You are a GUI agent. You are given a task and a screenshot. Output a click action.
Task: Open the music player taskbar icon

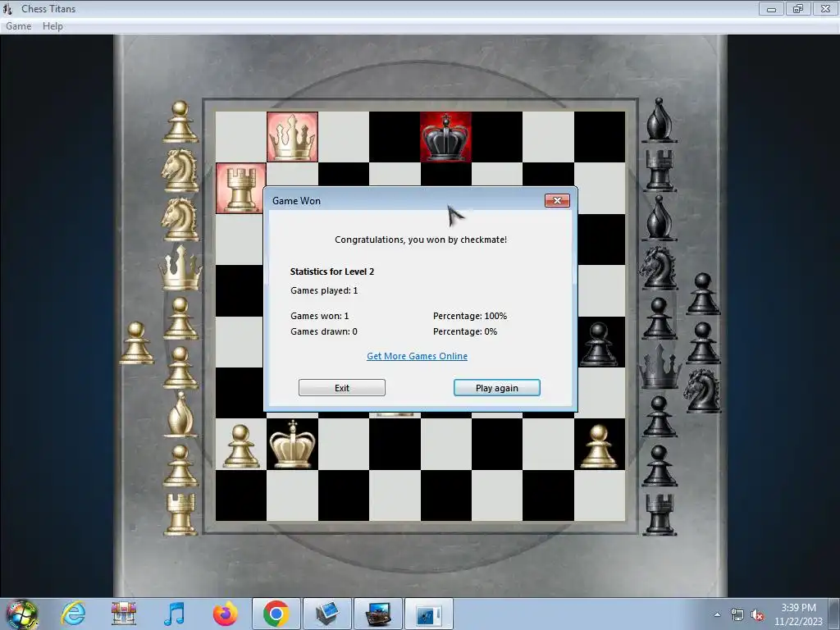point(174,614)
